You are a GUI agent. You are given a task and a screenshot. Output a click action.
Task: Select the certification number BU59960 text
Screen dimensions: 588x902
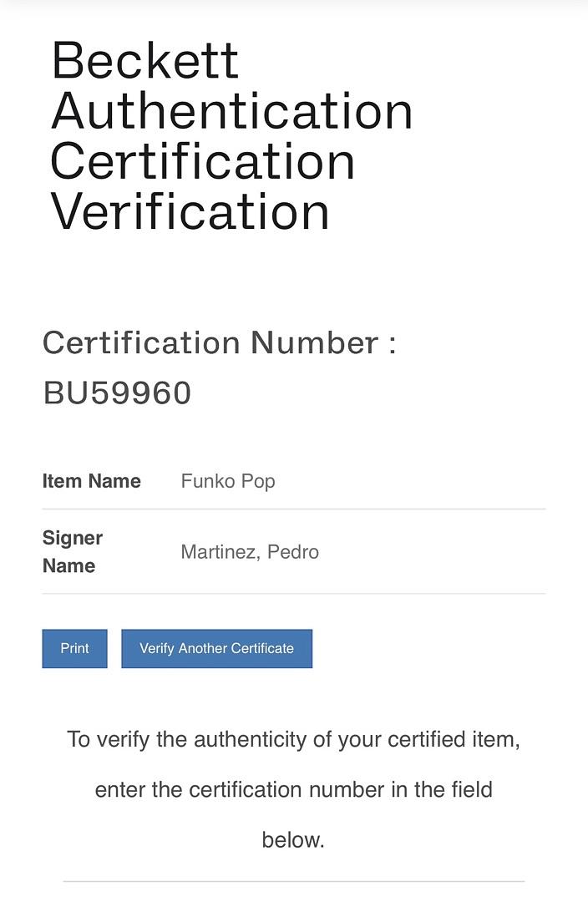117,393
